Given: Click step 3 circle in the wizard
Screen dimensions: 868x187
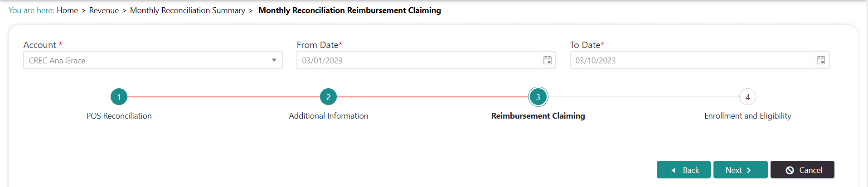Looking at the screenshot, I should [538, 97].
